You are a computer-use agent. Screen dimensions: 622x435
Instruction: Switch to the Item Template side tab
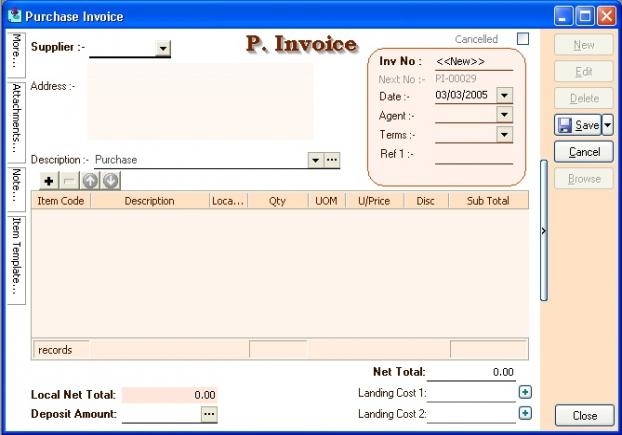click(x=16, y=257)
